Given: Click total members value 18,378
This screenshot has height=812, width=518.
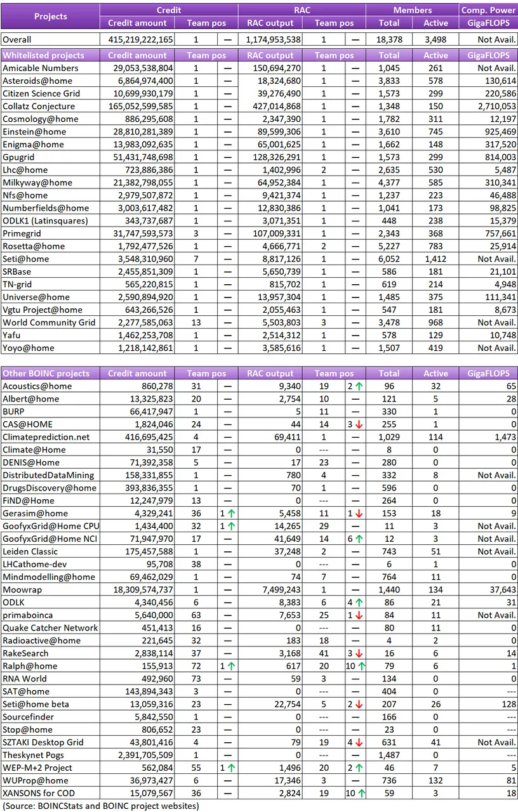Looking at the screenshot, I should point(389,39).
